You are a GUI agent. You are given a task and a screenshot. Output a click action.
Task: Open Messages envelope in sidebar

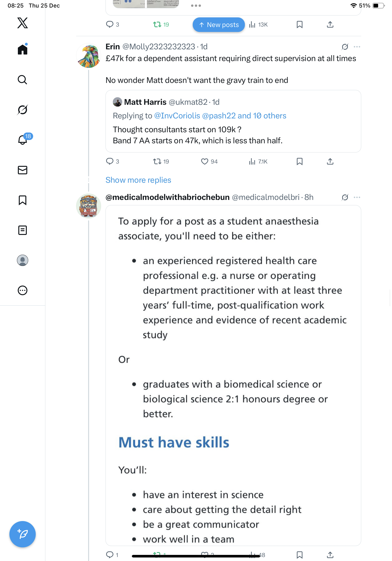(x=23, y=170)
